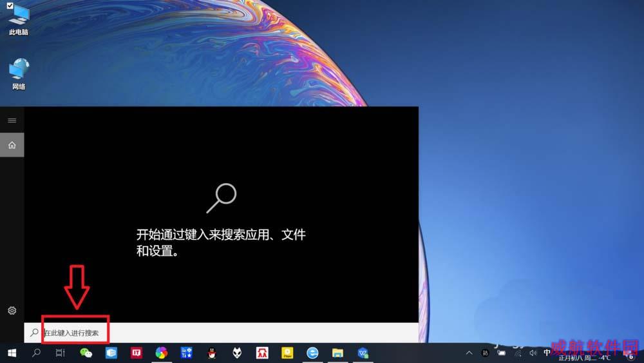Open the red and white app on taskbar

pyautogui.click(x=262, y=353)
